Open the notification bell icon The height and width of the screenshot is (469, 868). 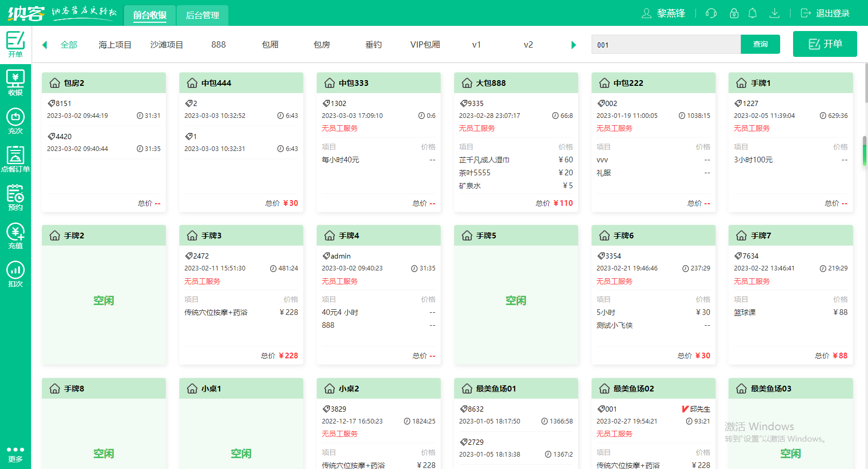coord(753,13)
